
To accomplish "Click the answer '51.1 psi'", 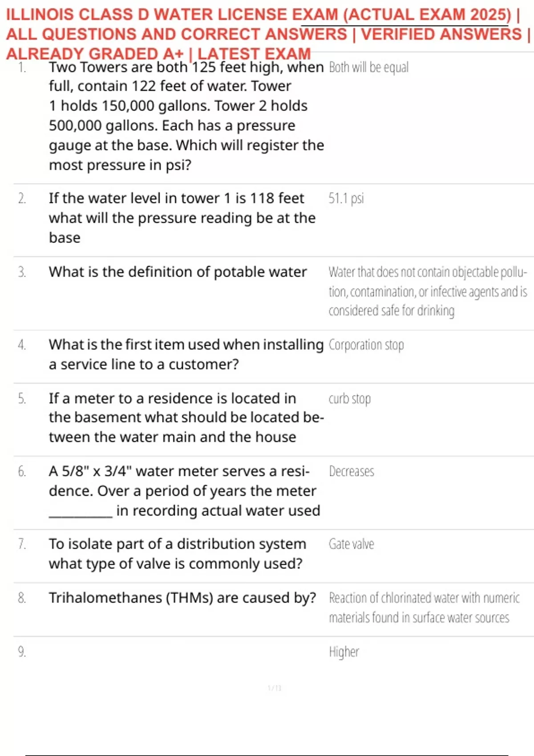I will point(346,198).
